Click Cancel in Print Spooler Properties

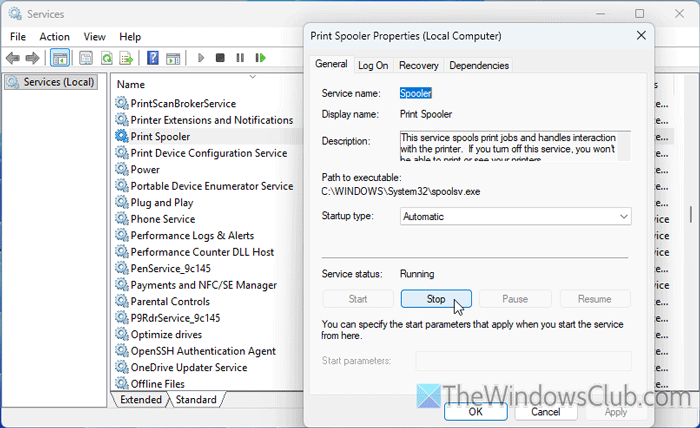coord(546,411)
